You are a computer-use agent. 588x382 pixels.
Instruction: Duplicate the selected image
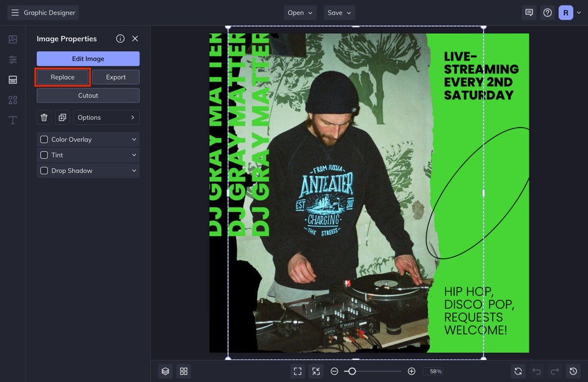[x=62, y=117]
